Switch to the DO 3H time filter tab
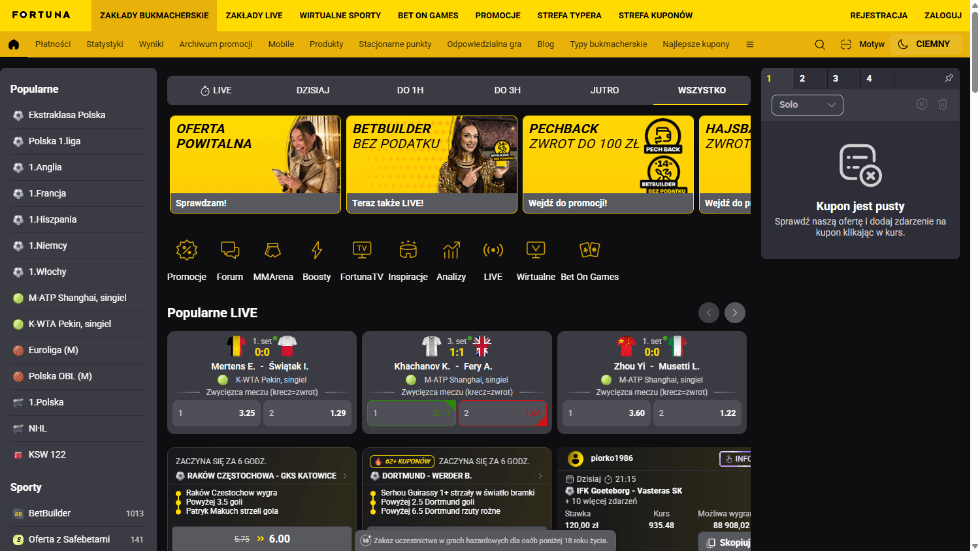The width and height of the screenshot is (980, 551). [508, 90]
